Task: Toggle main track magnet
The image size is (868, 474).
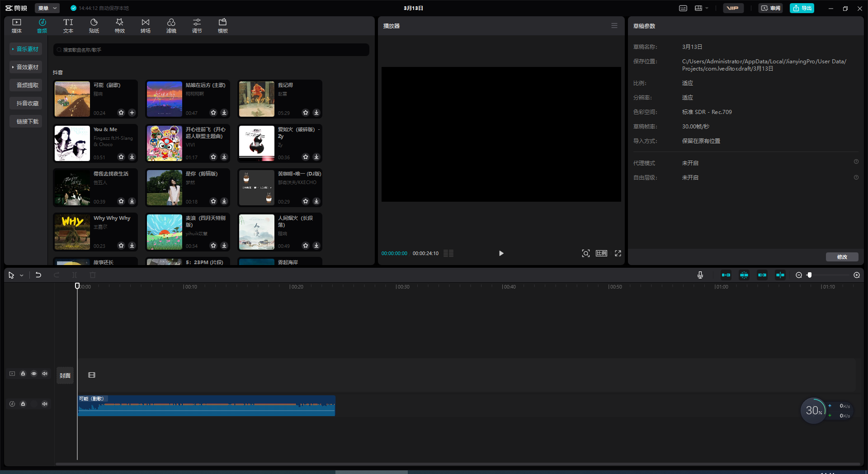Action: coord(726,275)
